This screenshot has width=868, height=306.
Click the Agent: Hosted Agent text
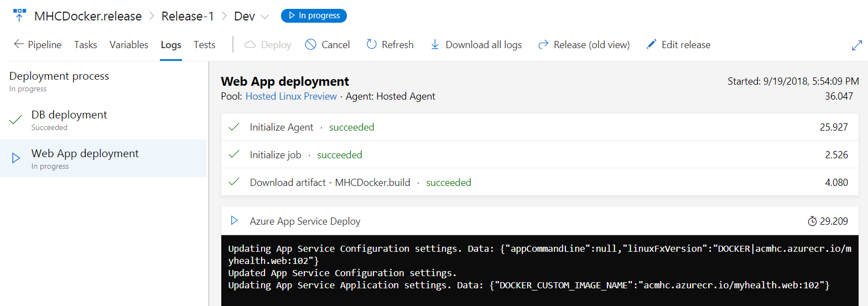coord(391,96)
